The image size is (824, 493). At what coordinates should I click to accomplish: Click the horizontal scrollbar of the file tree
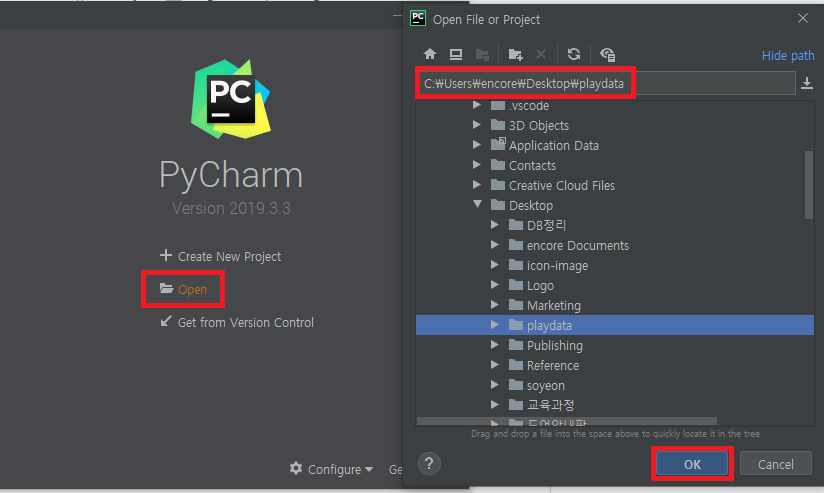(566, 421)
